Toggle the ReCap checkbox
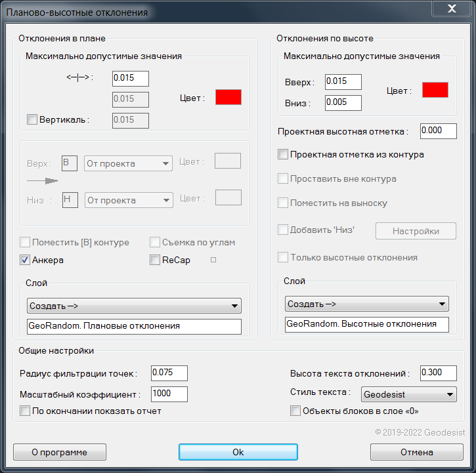 [x=156, y=260]
